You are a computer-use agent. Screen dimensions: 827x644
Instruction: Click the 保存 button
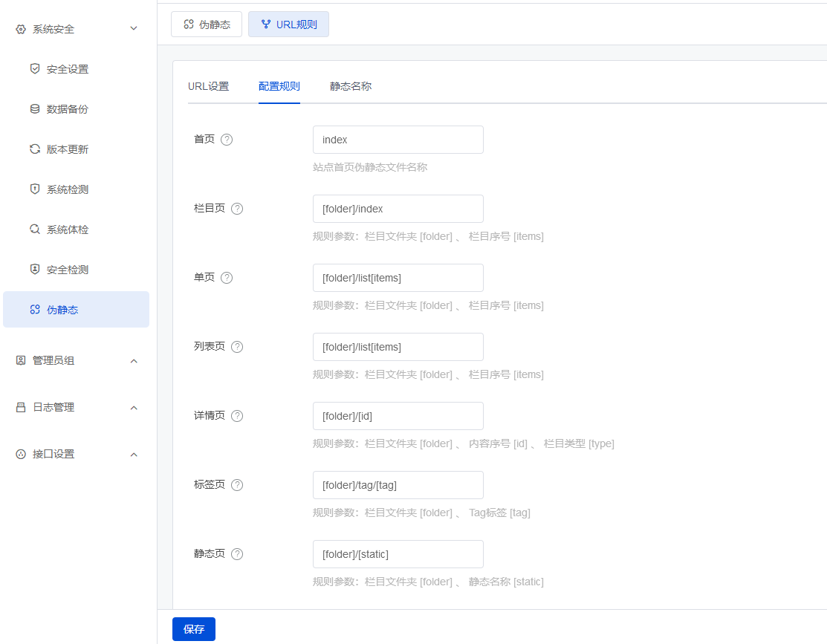194,629
